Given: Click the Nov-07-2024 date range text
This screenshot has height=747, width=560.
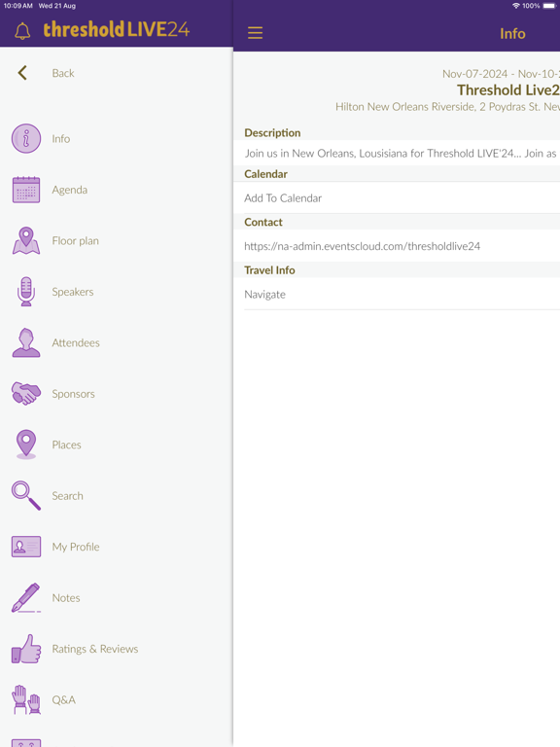Looking at the screenshot, I should pyautogui.click(x=501, y=73).
